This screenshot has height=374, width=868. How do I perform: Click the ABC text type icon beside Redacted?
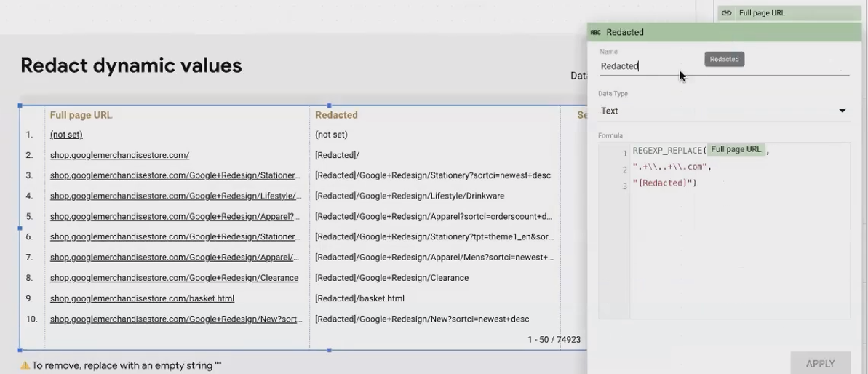[x=596, y=32]
